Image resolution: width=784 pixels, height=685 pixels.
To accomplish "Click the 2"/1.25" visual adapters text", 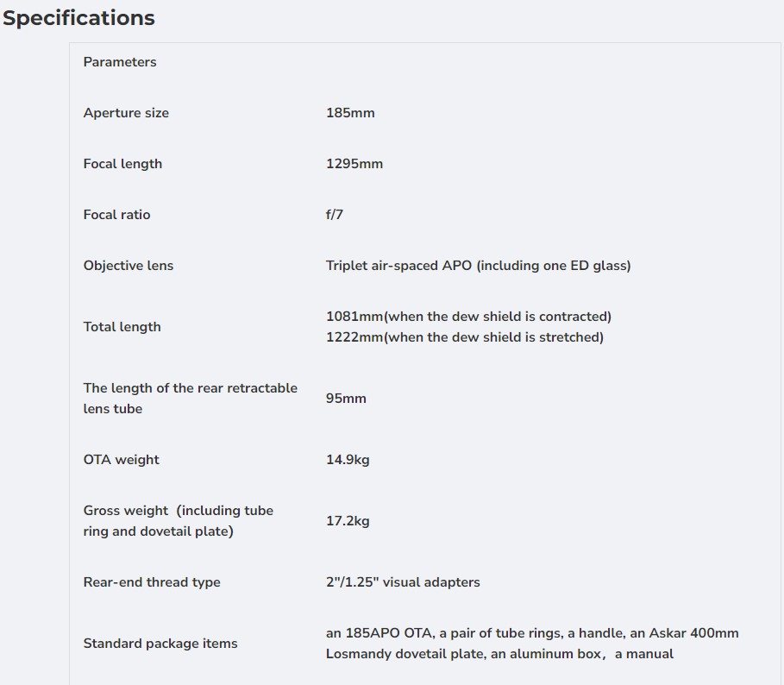I will point(403,582).
